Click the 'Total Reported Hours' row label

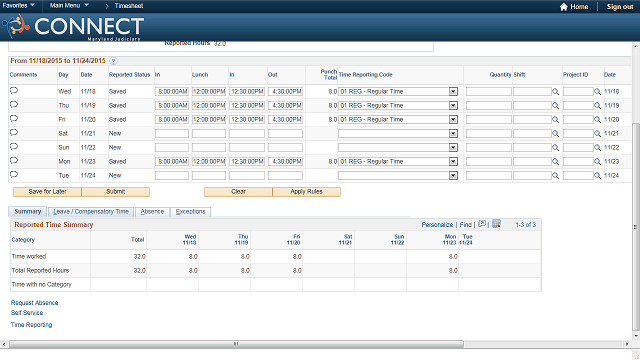pos(40,270)
